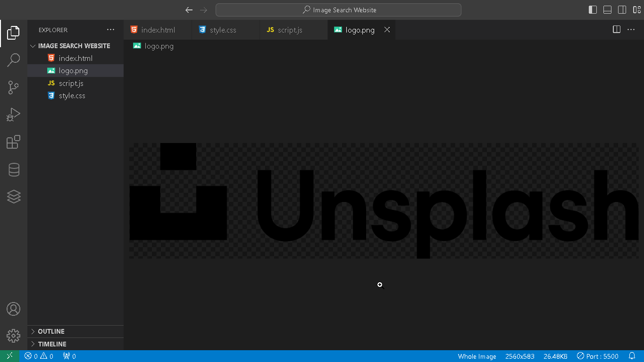The width and height of the screenshot is (644, 362).
Task: Open editor more actions ellipsis
Action: (x=631, y=30)
